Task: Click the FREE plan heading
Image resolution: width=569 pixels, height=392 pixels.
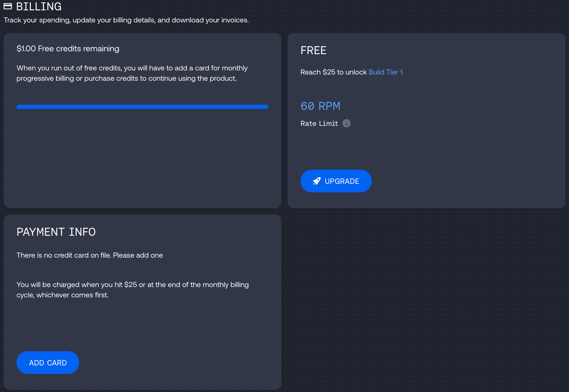Action: click(313, 51)
